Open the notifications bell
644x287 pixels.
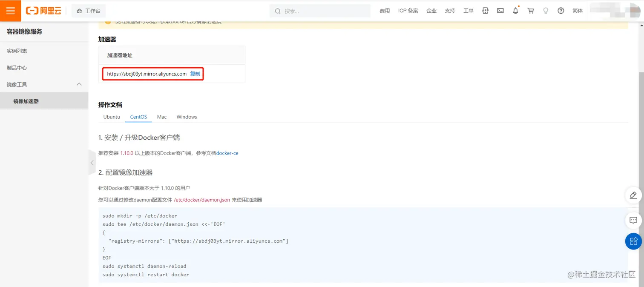(515, 11)
